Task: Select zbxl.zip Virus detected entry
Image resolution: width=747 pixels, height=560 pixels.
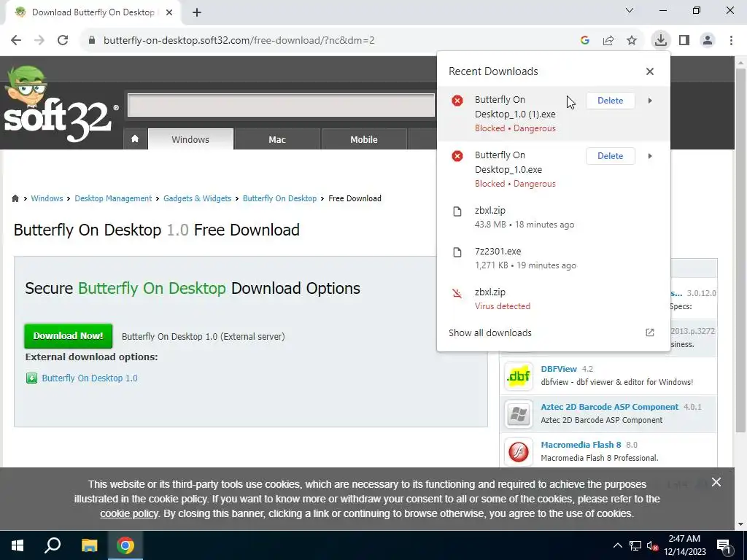Action: [554, 299]
